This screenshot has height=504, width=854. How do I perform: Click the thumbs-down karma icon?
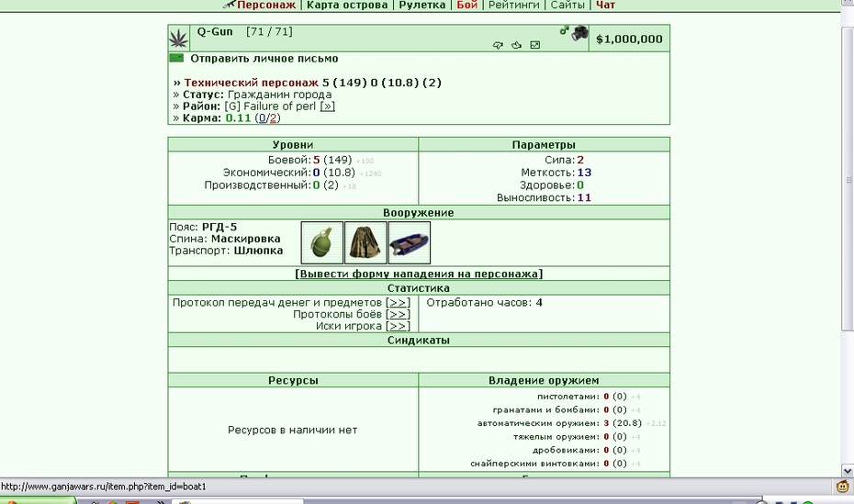pos(498,45)
